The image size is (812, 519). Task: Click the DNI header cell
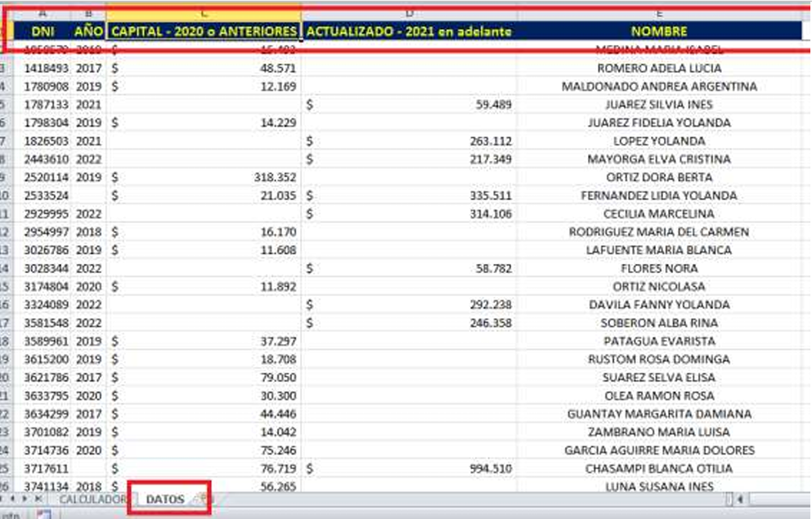pos(43,31)
